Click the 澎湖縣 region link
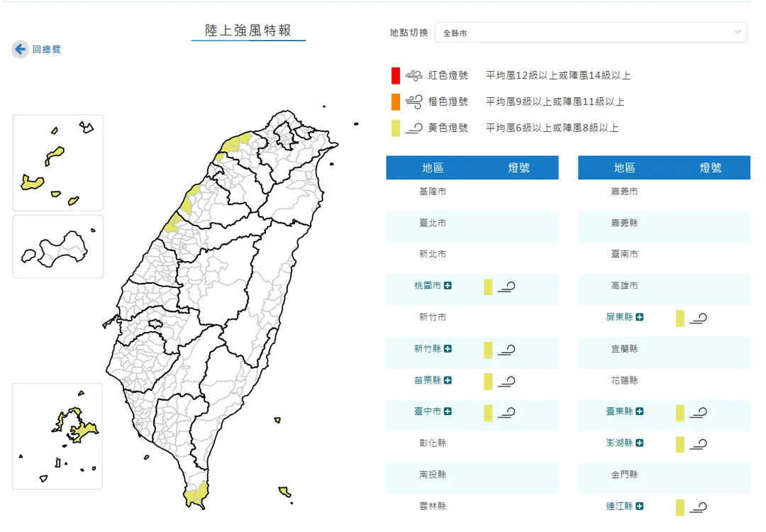 tap(619, 443)
